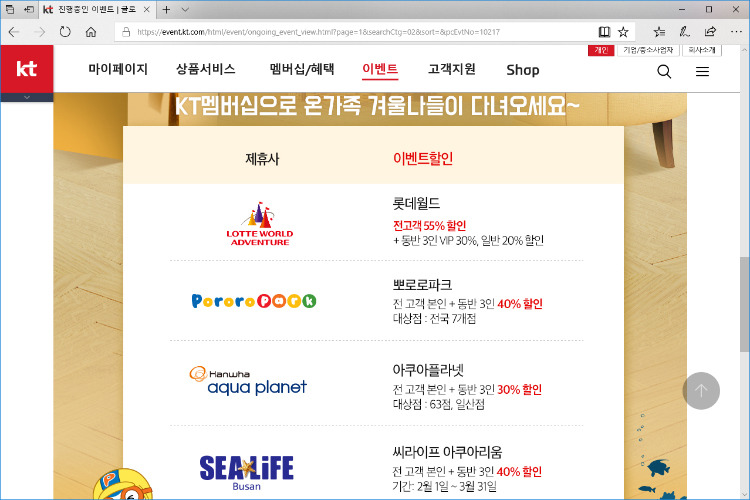750x500 pixels.
Task: Click the Set these tabs aside icon
Action: (x=29, y=9)
